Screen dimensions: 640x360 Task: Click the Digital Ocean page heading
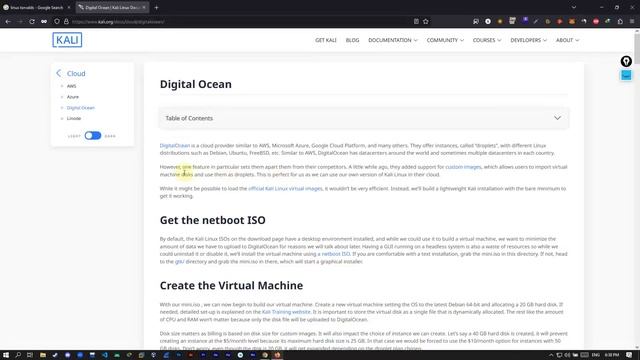[196, 84]
